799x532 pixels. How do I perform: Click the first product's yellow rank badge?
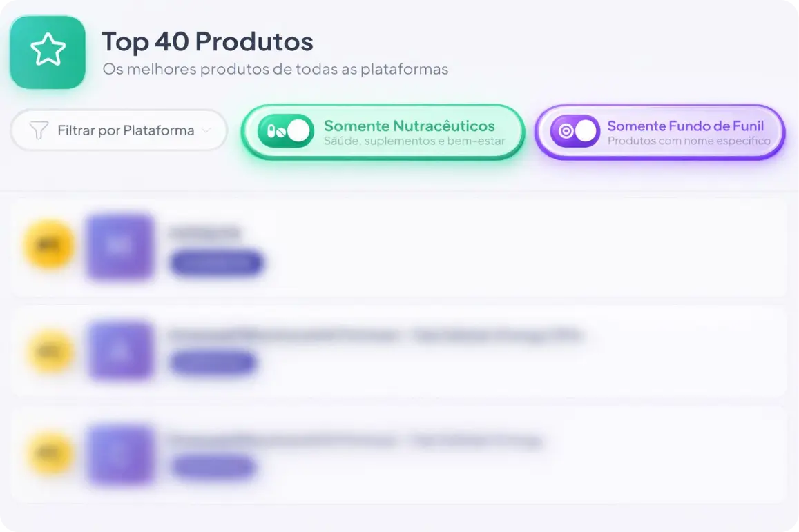(49, 245)
